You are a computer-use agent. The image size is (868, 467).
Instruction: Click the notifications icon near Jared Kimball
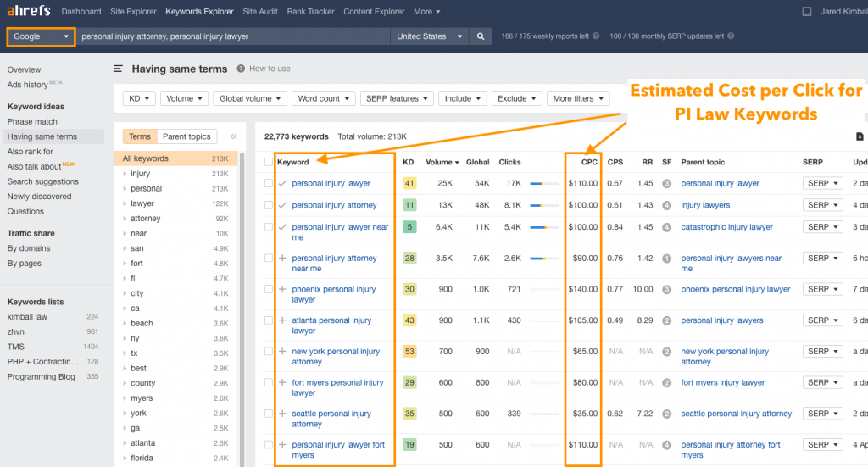click(x=807, y=12)
